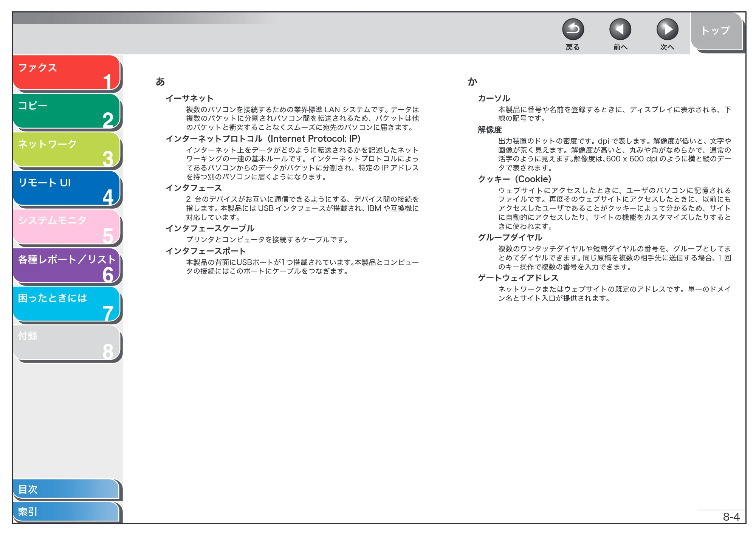The width and height of the screenshot is (756, 535).
Task: Click the 戻る label under back icon
Action: coord(573,47)
